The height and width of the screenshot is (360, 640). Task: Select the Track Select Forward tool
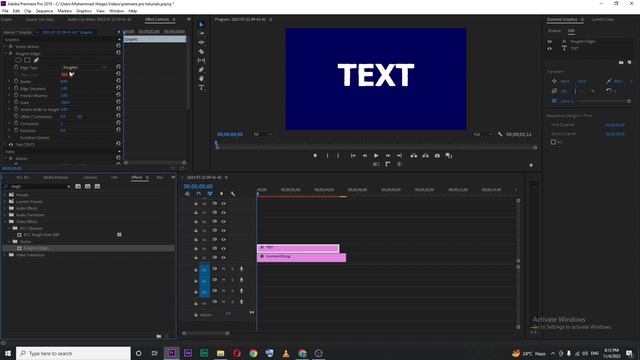[201, 33]
